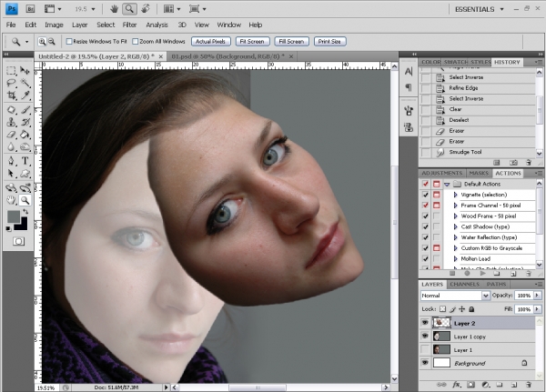Toggle Quick Mask mode
This screenshot has width=546, height=392.
click(x=18, y=241)
